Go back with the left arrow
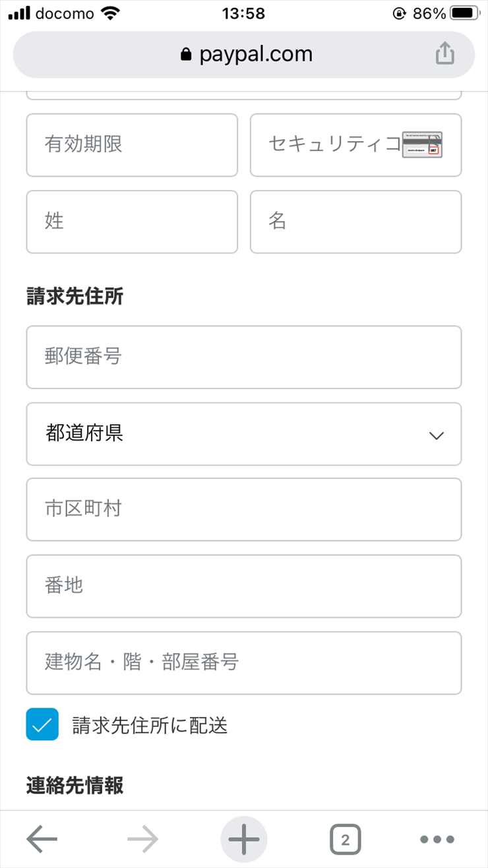 tap(42, 840)
